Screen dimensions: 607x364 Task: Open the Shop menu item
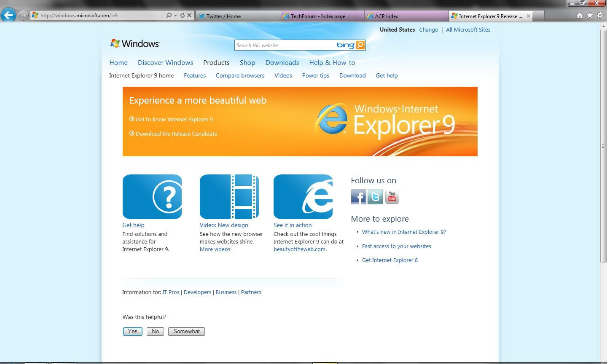click(247, 62)
